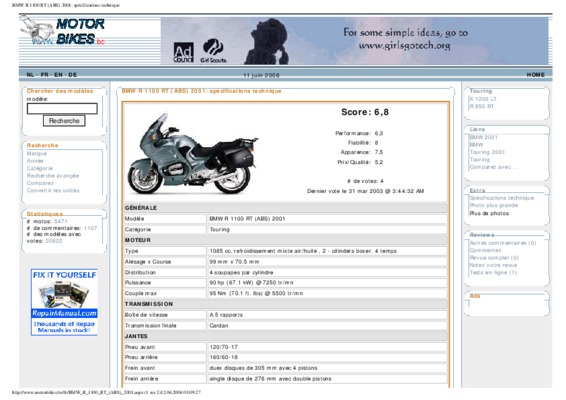Select the Alésage x Course value 99 mm x 70,5 mm
The image size is (566, 400).
[x=234, y=262]
